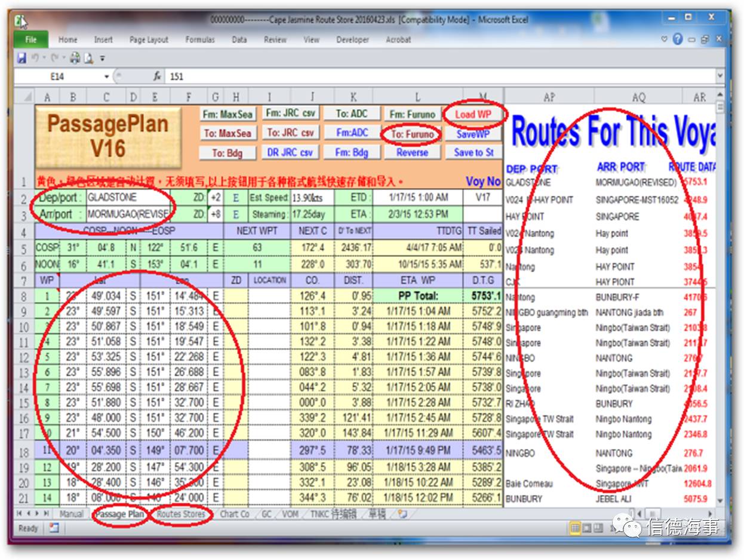Click the To: ADC button
Screen dimensions: 744x560
tap(352, 113)
